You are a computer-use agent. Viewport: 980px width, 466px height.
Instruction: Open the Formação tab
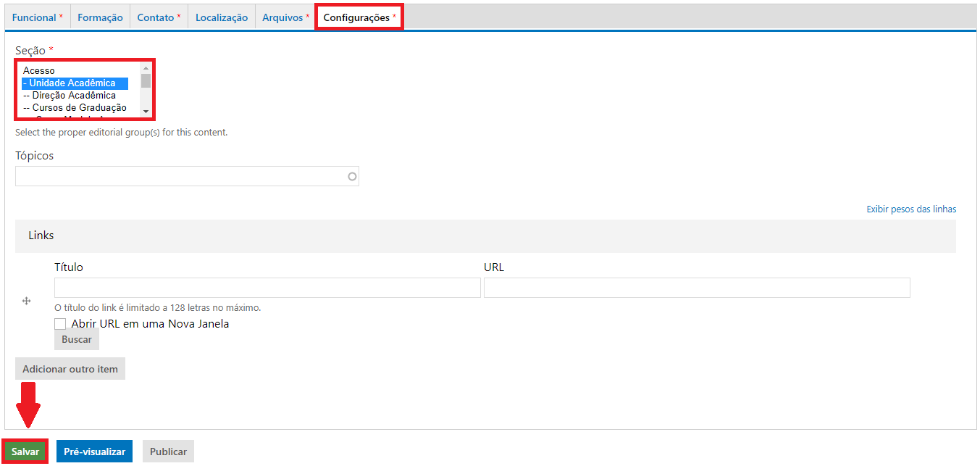[100, 17]
